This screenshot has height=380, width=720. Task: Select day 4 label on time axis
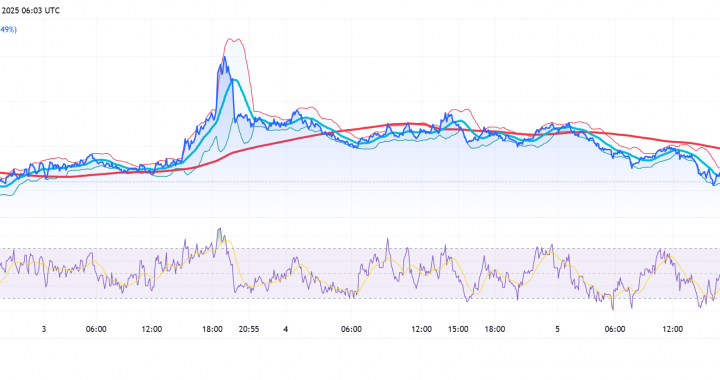point(286,329)
